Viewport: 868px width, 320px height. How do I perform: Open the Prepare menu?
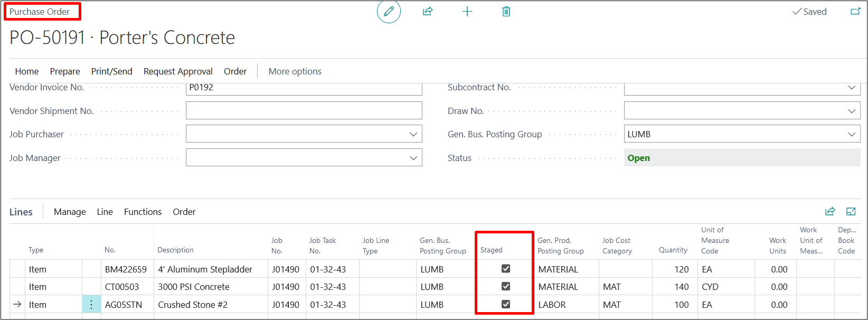[65, 71]
